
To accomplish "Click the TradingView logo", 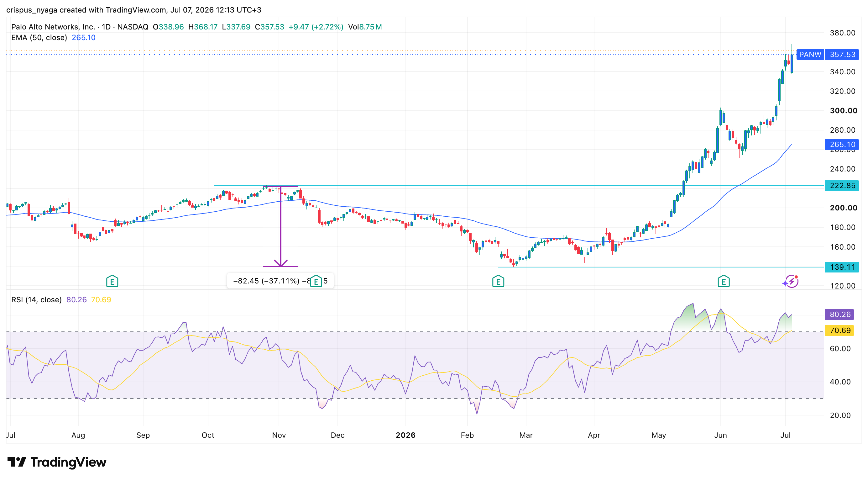I will [x=57, y=462].
